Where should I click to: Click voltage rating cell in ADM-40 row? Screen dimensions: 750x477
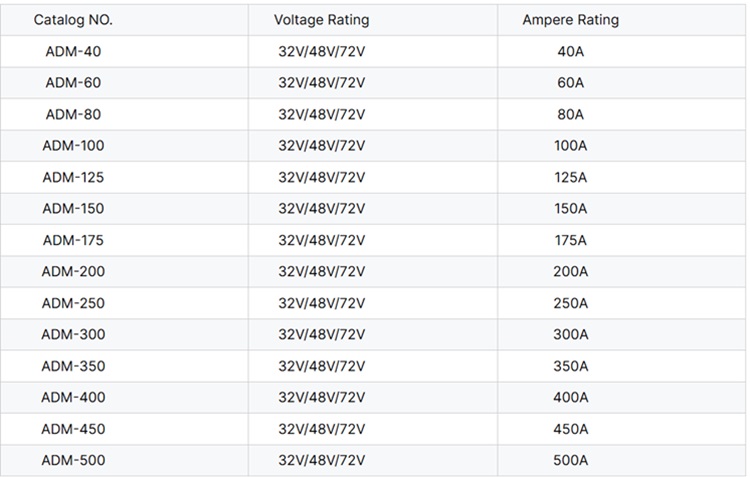click(321, 51)
